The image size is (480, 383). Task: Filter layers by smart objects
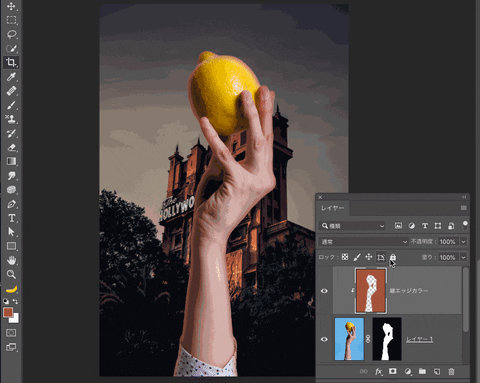click(x=451, y=226)
